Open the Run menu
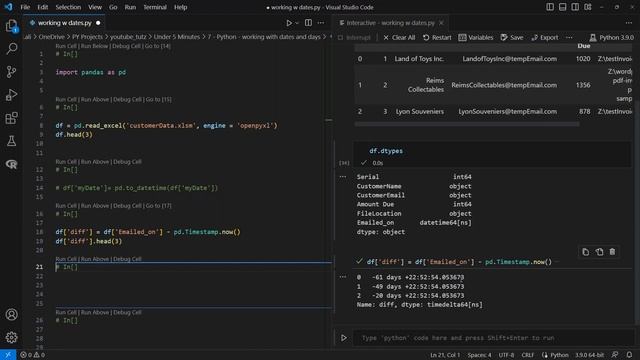The width and height of the screenshot is (640, 360). point(130,7)
